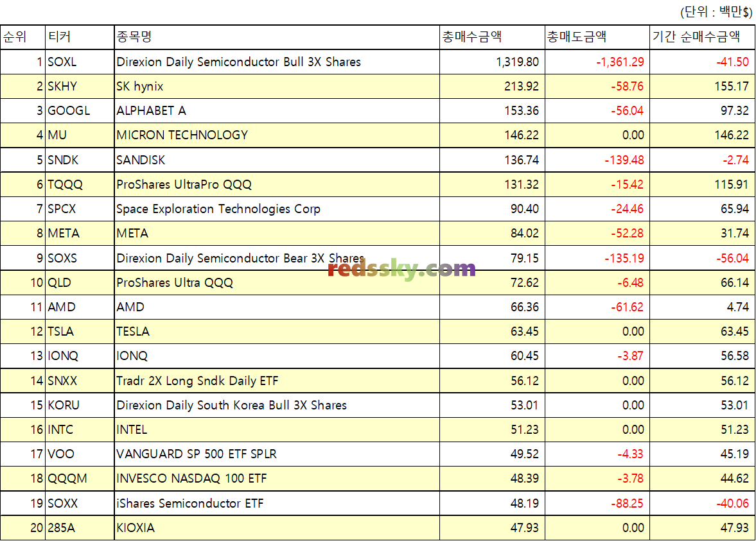Click the (단위 : 백만$) unit label
756x541 pixels.
coord(716,12)
